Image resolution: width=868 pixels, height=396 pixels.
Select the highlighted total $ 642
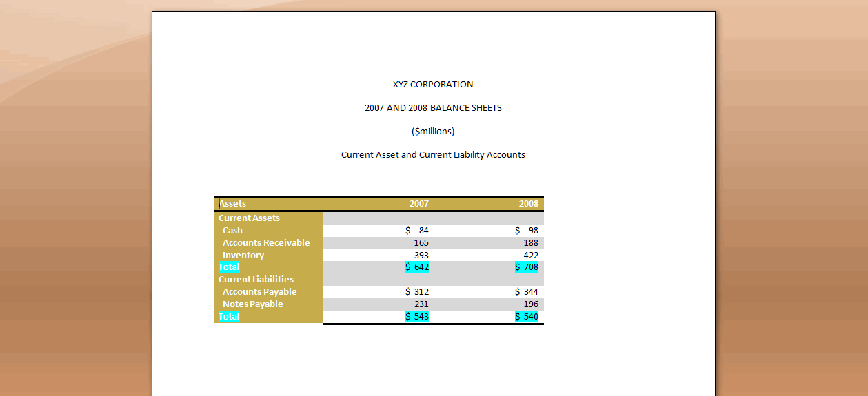click(x=417, y=267)
